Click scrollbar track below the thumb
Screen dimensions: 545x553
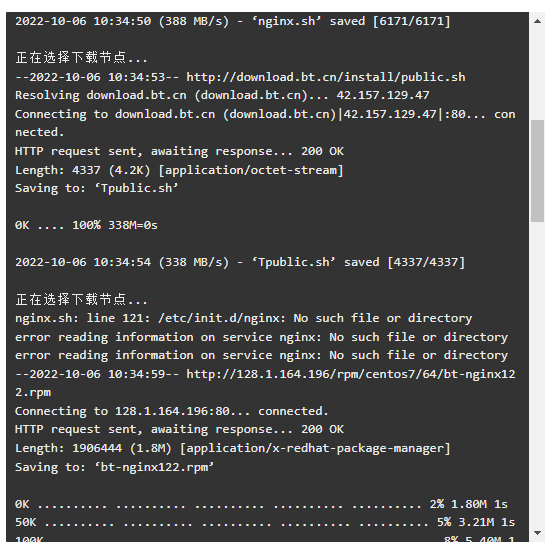[537, 374]
